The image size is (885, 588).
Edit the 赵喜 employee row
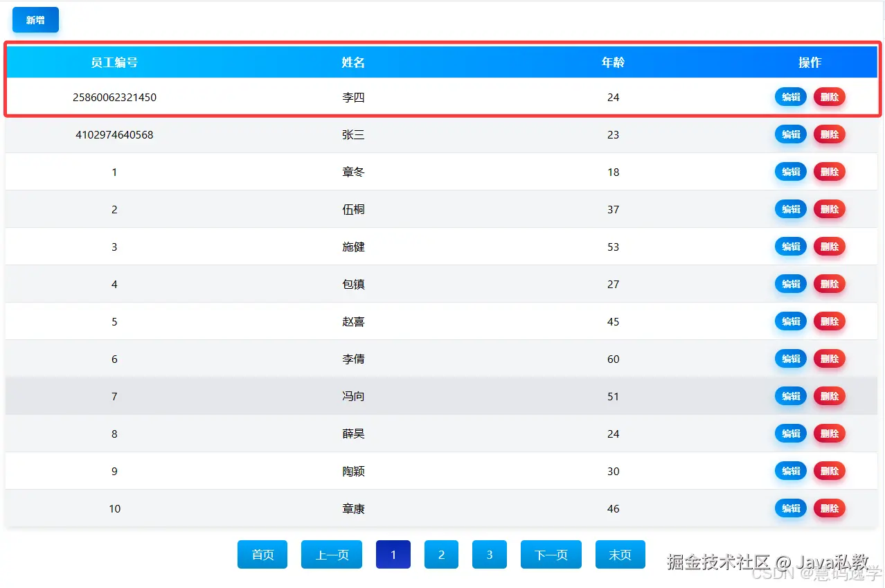tap(791, 321)
